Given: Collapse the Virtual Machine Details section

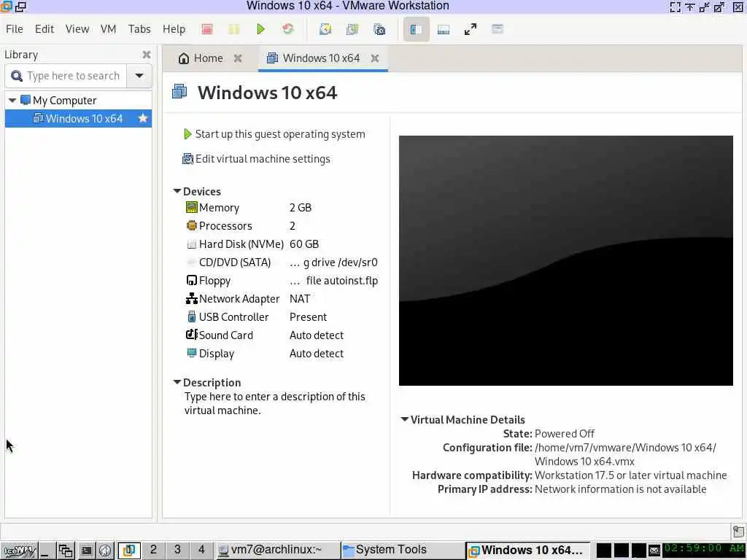Looking at the screenshot, I should point(404,419).
